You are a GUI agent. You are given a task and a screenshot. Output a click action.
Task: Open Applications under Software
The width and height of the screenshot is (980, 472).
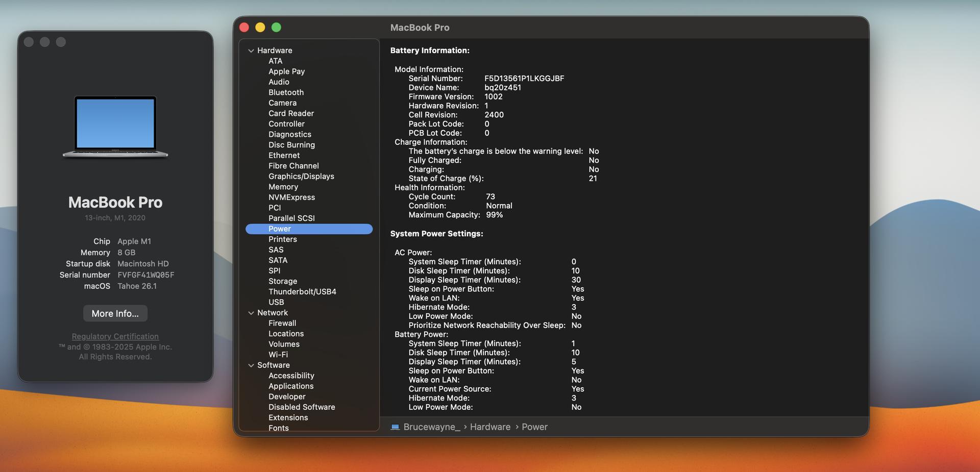(291, 386)
